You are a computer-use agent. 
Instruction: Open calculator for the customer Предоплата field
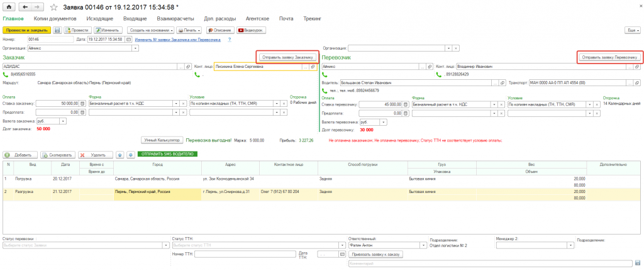click(82, 112)
